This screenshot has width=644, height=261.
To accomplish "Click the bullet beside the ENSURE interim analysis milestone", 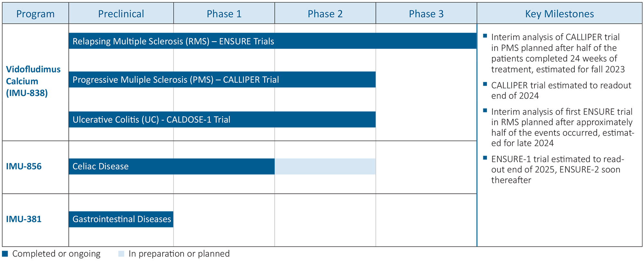I will coord(485,111).
